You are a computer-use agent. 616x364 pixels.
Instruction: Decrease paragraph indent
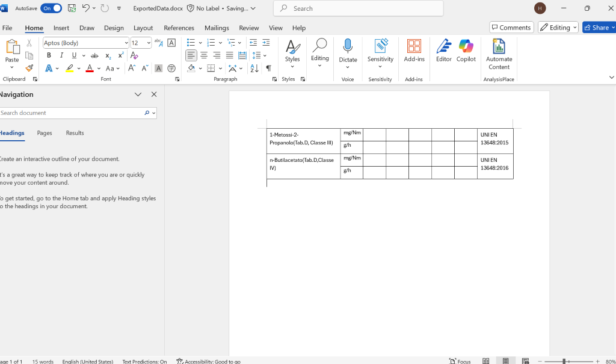(253, 43)
